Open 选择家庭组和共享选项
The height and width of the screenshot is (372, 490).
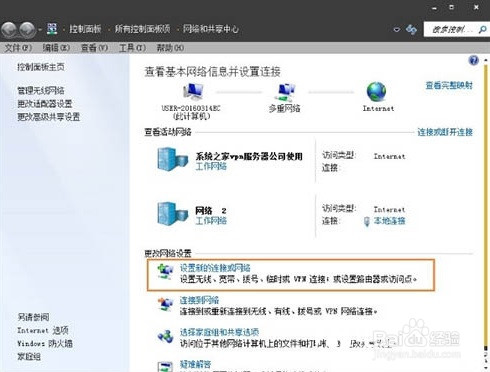[219, 332]
